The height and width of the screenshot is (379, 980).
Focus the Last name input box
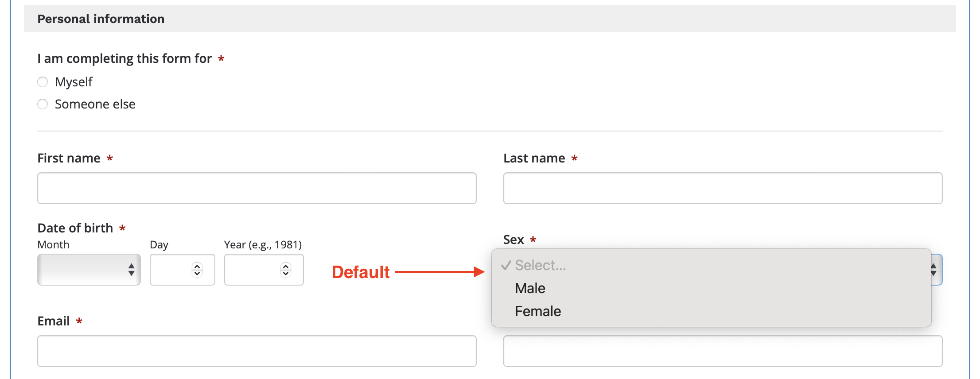point(722,188)
